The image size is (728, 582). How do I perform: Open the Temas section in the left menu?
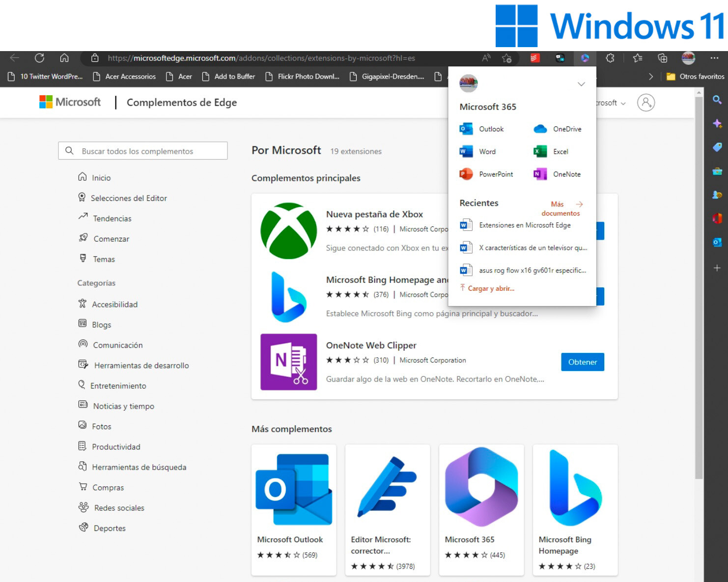pos(103,259)
